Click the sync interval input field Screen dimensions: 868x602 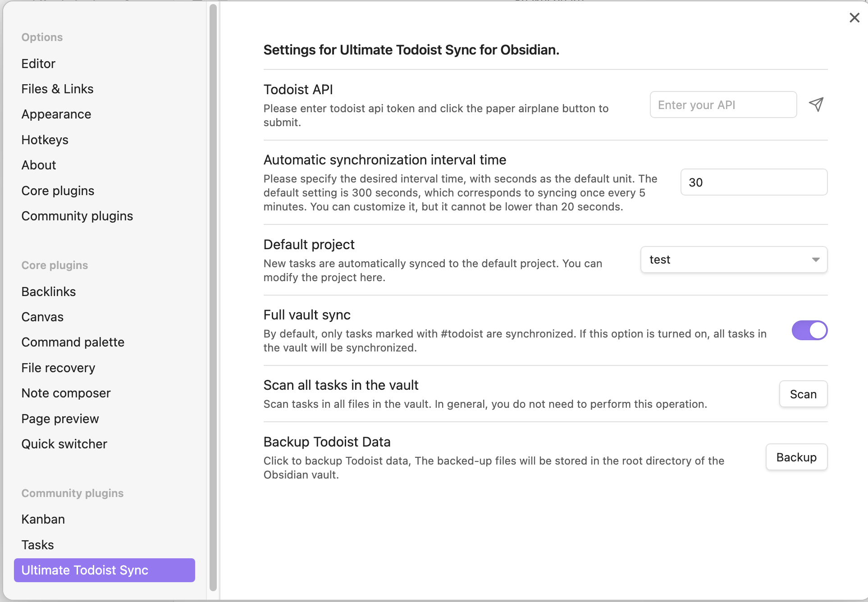click(x=754, y=182)
